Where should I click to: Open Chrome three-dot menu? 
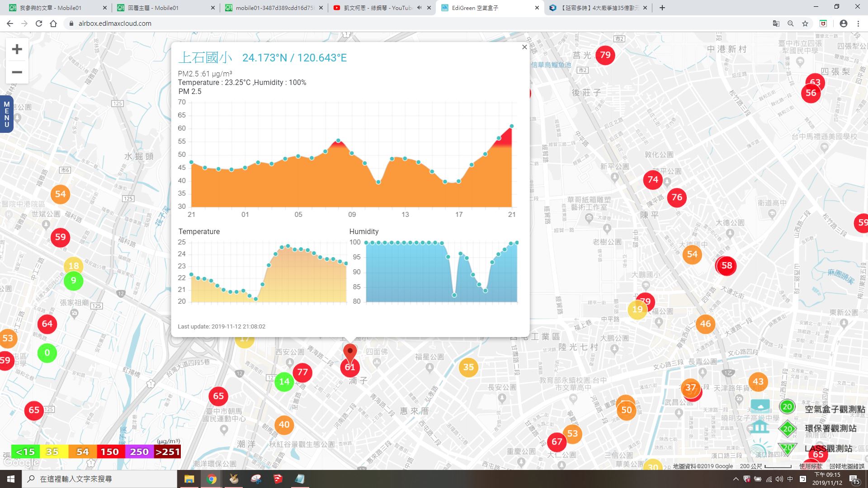click(858, 23)
